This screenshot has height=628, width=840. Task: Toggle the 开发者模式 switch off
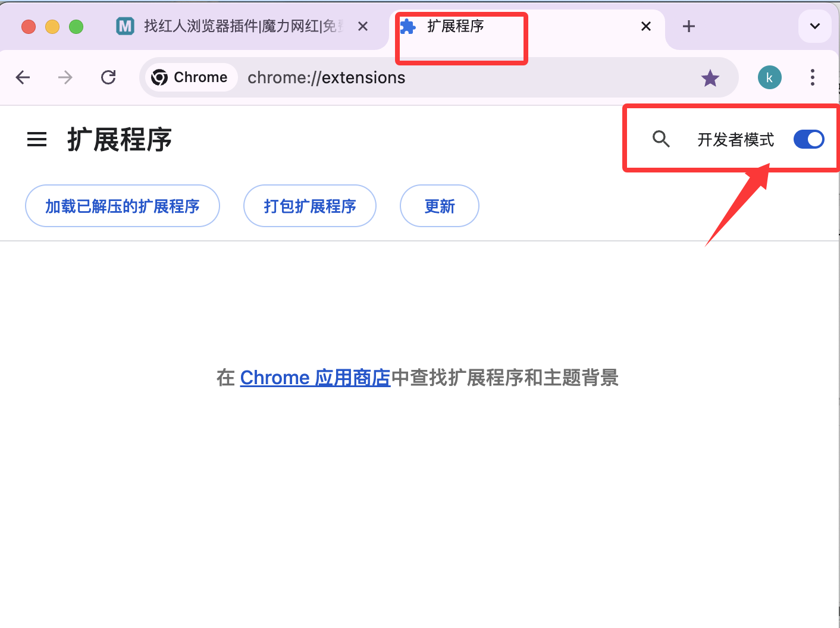pyautogui.click(x=808, y=139)
